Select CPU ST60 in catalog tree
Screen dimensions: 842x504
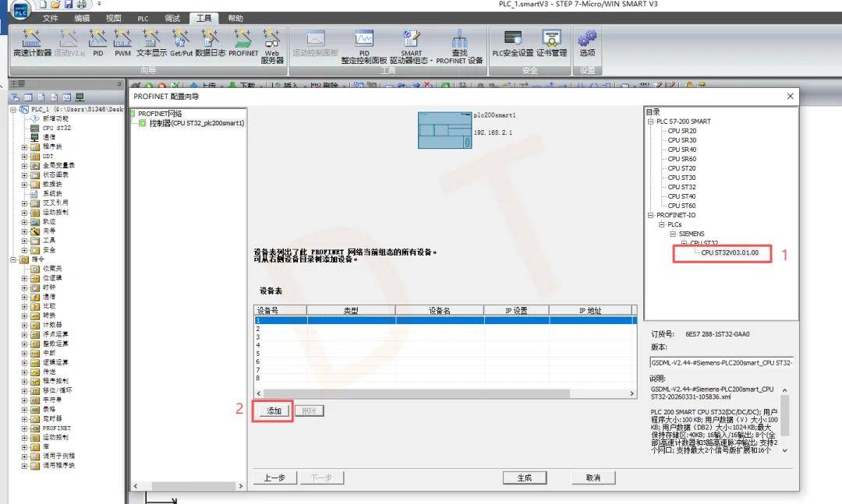[x=681, y=206]
